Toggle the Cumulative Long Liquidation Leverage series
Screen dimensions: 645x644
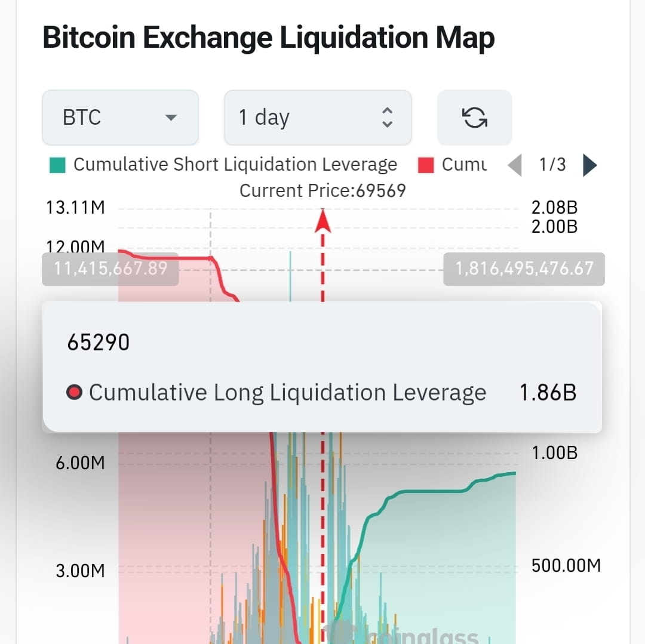click(288, 392)
